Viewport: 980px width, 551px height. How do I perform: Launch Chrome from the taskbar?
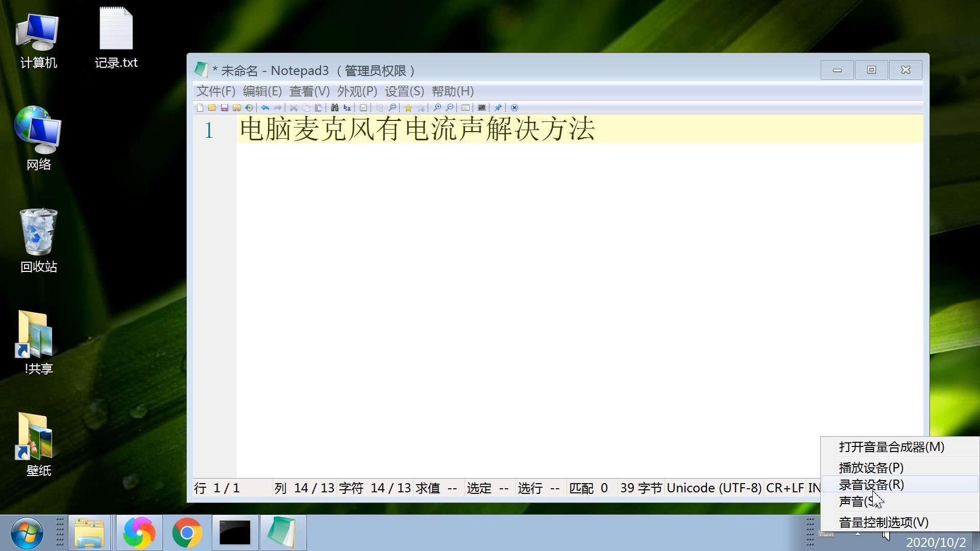point(187,533)
